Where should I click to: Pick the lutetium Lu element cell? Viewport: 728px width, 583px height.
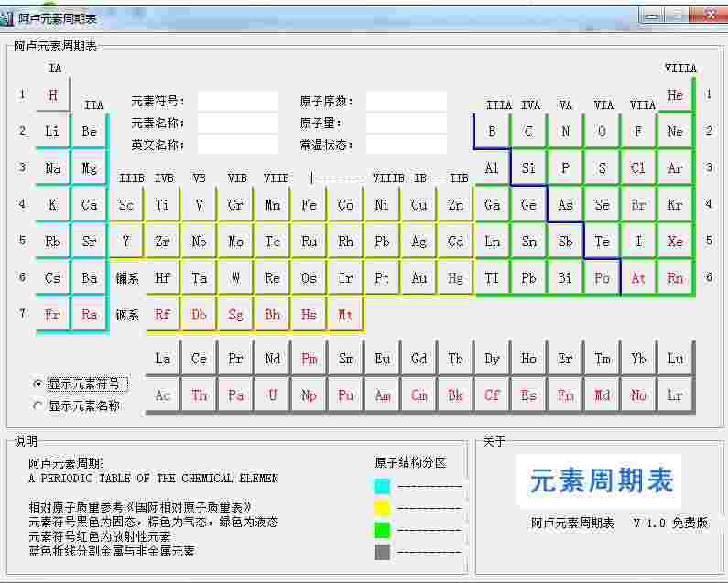click(x=676, y=359)
